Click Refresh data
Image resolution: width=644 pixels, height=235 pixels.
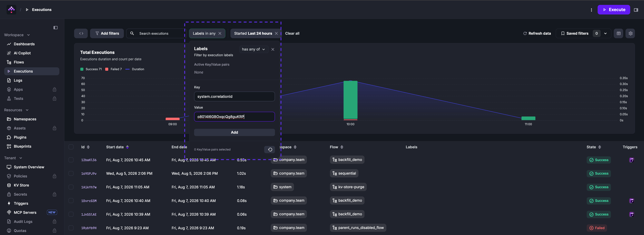[537, 33]
